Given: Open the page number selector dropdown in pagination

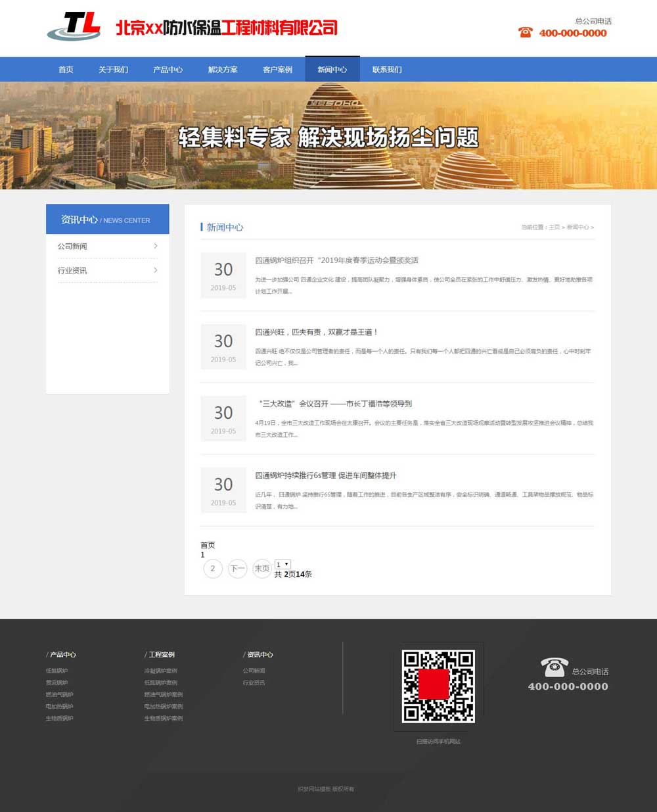Looking at the screenshot, I should (282, 564).
